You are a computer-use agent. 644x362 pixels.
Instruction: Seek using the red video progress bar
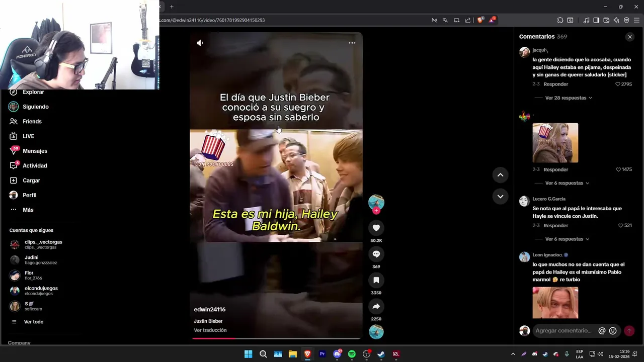point(276,338)
